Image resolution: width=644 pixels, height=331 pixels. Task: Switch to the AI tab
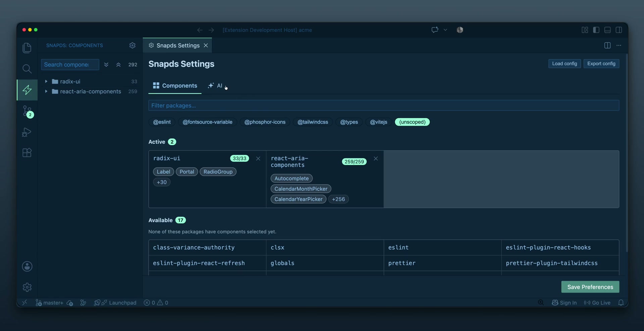pyautogui.click(x=215, y=86)
